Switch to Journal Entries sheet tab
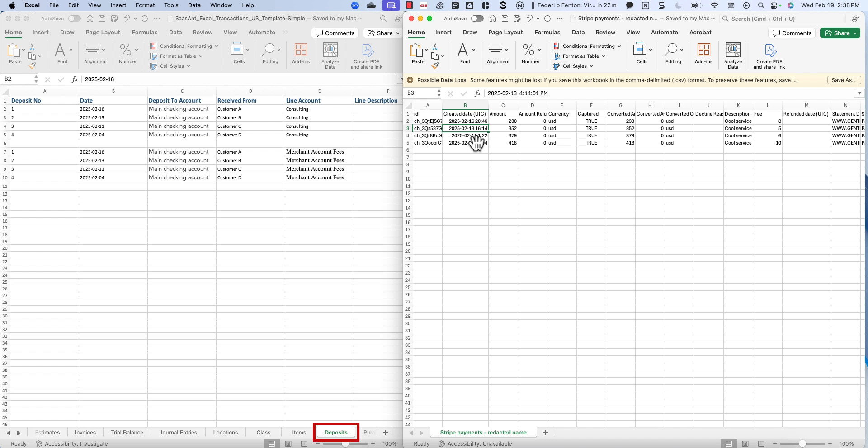Viewport: 868px width, 448px height. [178, 433]
